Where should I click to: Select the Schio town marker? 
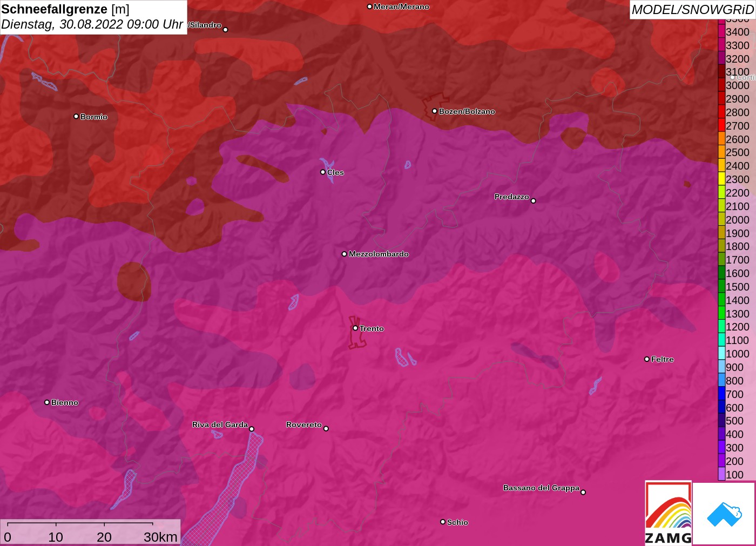pos(443,522)
